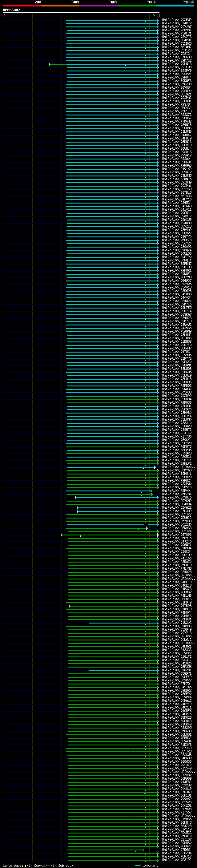The width and height of the screenshot is (197, 868).
Task: Select the UniRef100_A9PH67 label
Action: click(x=177, y=118)
